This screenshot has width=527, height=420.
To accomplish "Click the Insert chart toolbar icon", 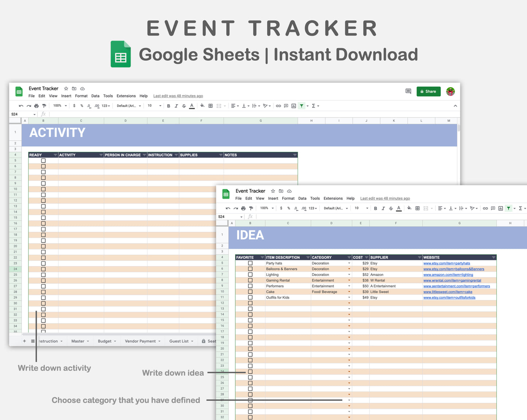I will point(294,106).
